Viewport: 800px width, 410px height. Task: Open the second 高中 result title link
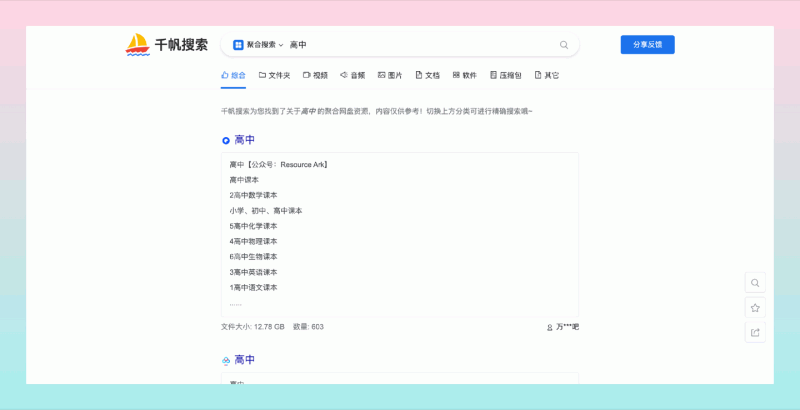[x=244, y=360]
